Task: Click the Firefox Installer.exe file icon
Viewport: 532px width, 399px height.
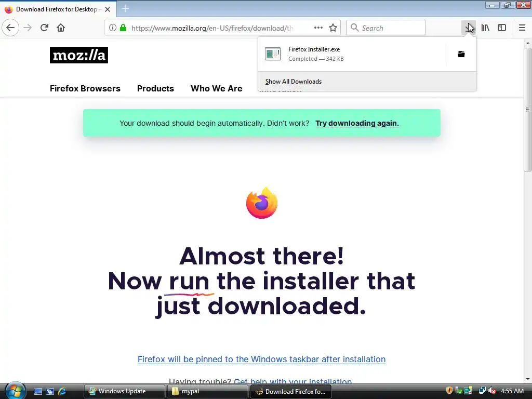Action: point(273,54)
